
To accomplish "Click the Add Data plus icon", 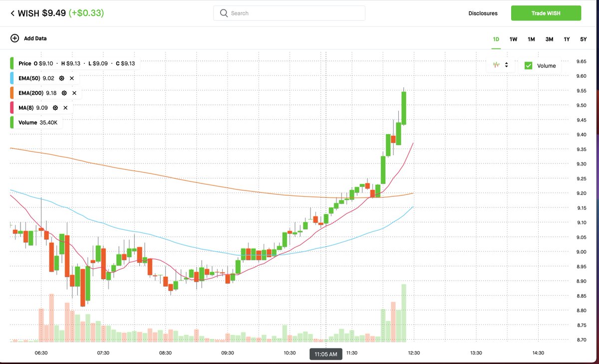I will (x=14, y=38).
